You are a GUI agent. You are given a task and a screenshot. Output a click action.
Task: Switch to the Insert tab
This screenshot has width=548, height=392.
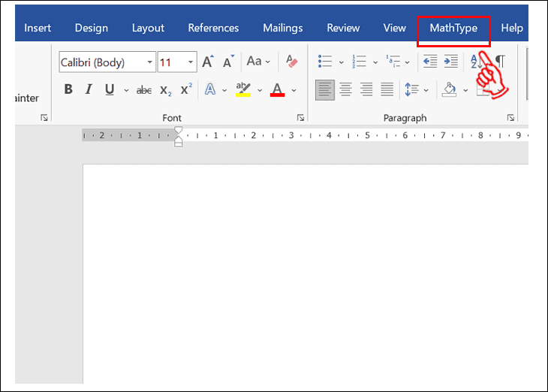38,29
